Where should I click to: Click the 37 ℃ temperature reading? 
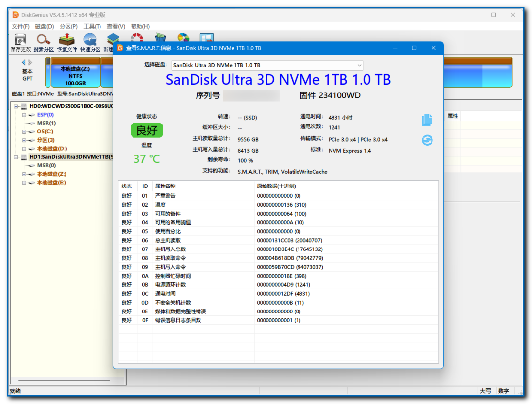(x=146, y=159)
